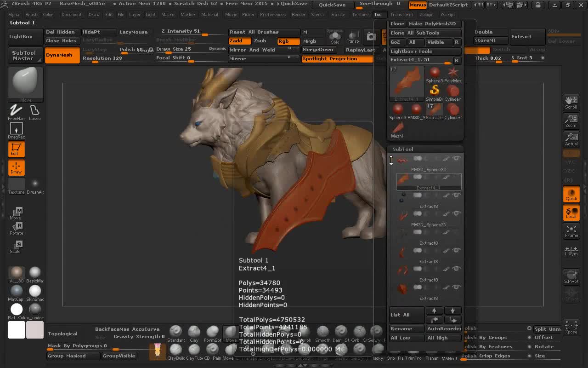588x368 pixels.
Task: Click the Rename subtool button
Action: click(x=407, y=329)
